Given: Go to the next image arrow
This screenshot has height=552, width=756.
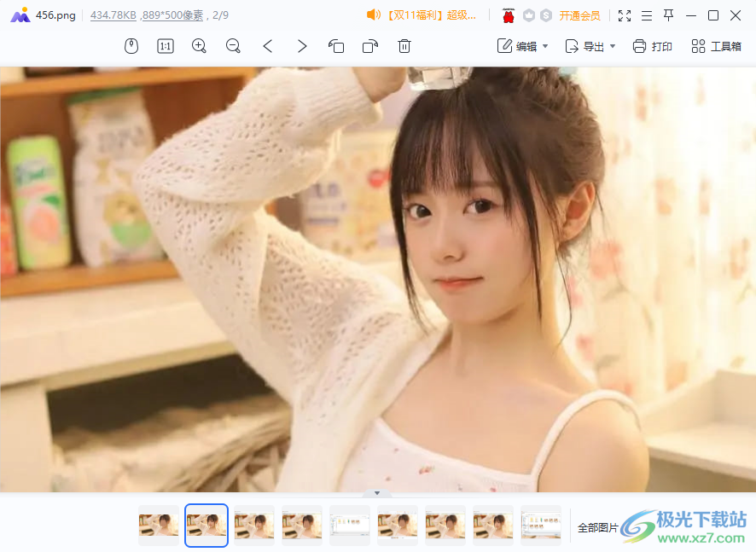Looking at the screenshot, I should [302, 46].
